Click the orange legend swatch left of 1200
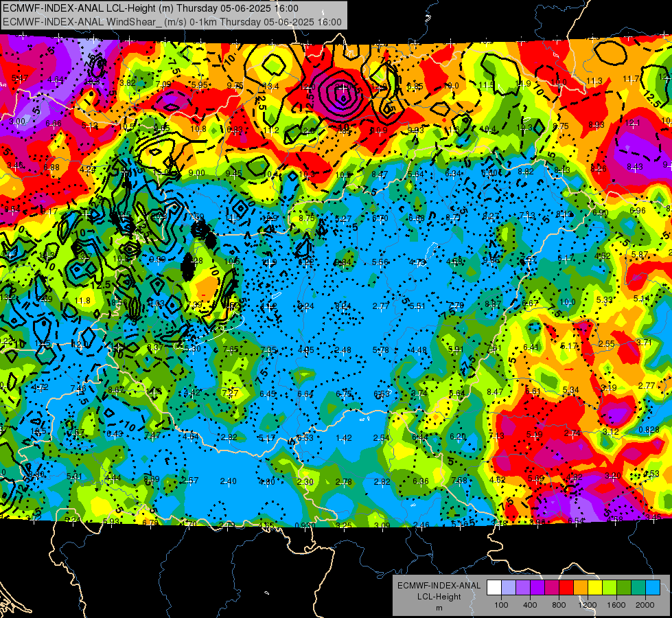 click(581, 588)
